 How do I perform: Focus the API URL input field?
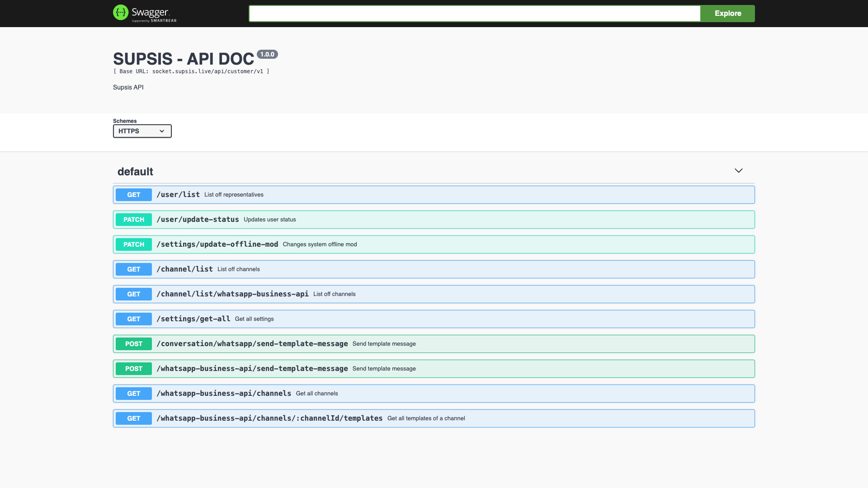[x=475, y=14]
